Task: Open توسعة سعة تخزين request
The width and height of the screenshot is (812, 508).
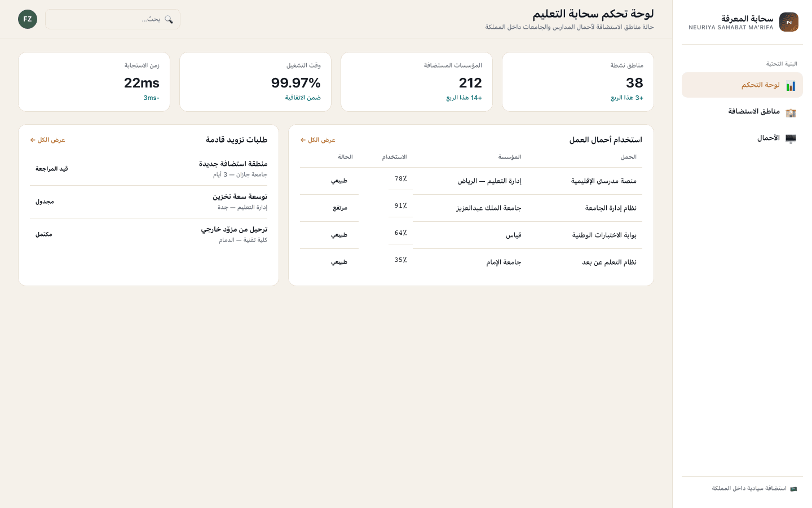Action: [149, 202]
